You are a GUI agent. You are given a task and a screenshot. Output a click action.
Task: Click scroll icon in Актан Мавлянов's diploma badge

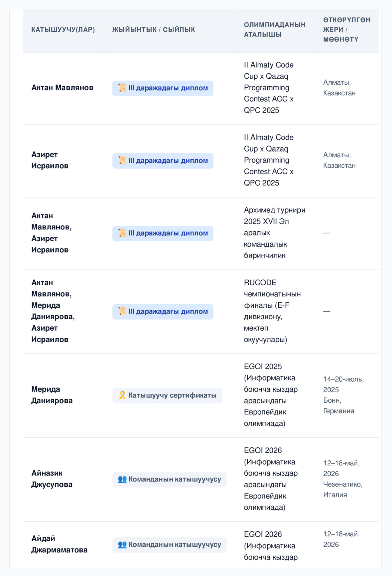[122, 88]
